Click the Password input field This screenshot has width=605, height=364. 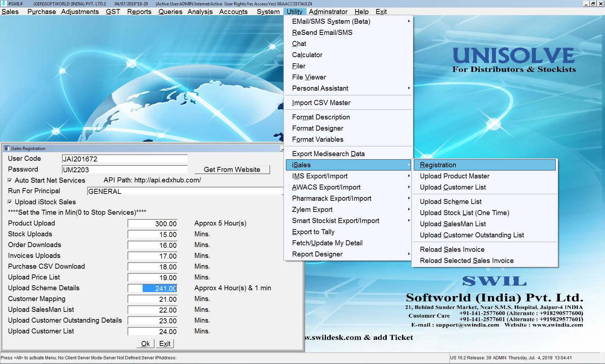125,169
